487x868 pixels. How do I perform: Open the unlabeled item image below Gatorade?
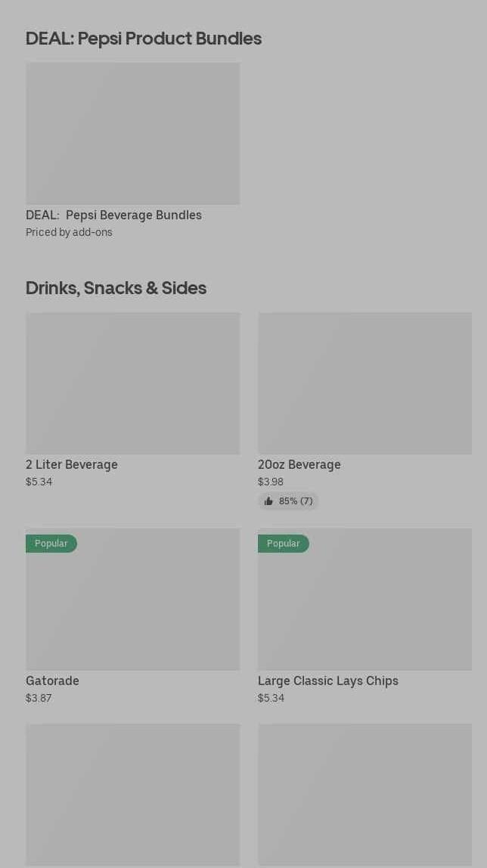point(132,794)
